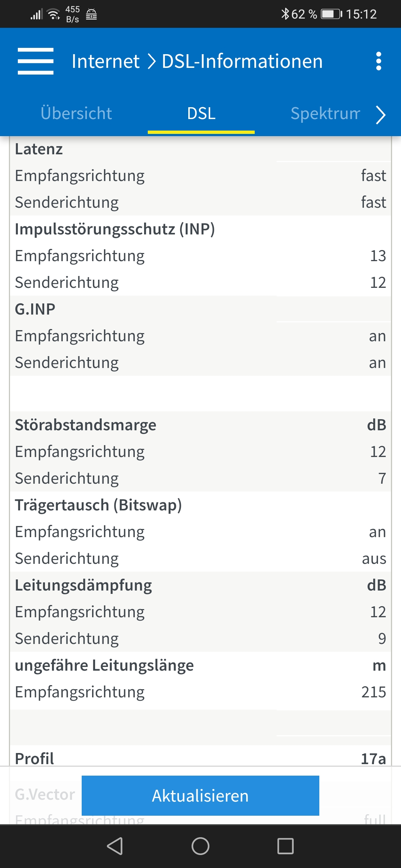This screenshot has width=401, height=868.
Task: Switch to the Übersicht tab
Action: pyautogui.click(x=76, y=113)
